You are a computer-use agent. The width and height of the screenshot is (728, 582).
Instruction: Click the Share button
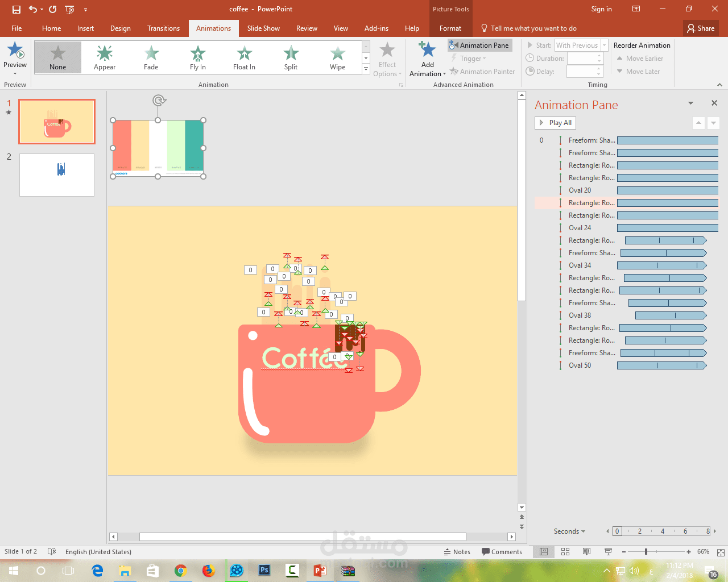pos(701,28)
